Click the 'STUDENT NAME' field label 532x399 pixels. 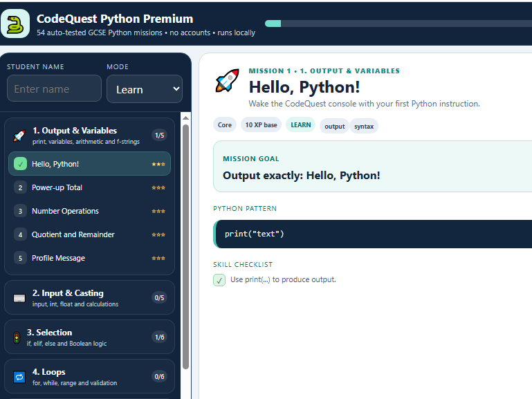click(x=35, y=67)
